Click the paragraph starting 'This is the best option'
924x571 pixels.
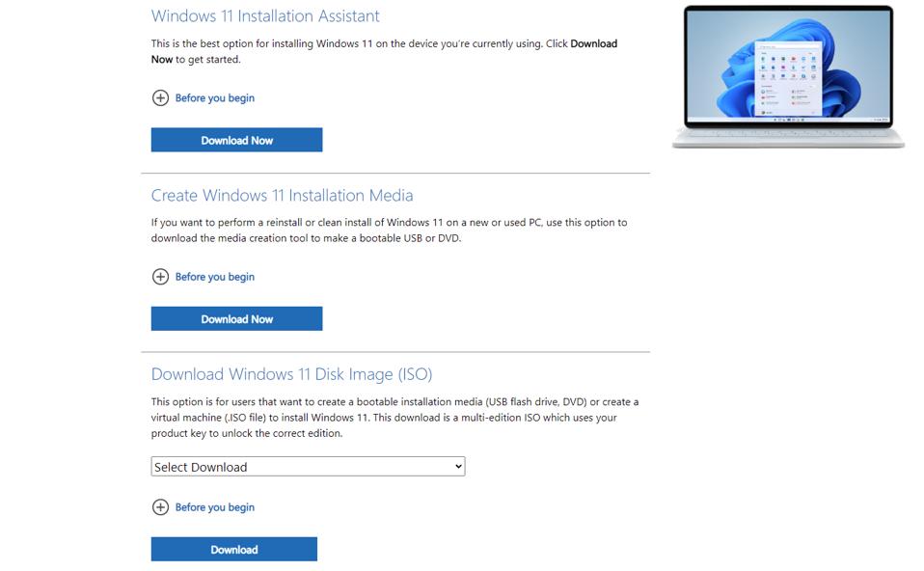coord(384,51)
